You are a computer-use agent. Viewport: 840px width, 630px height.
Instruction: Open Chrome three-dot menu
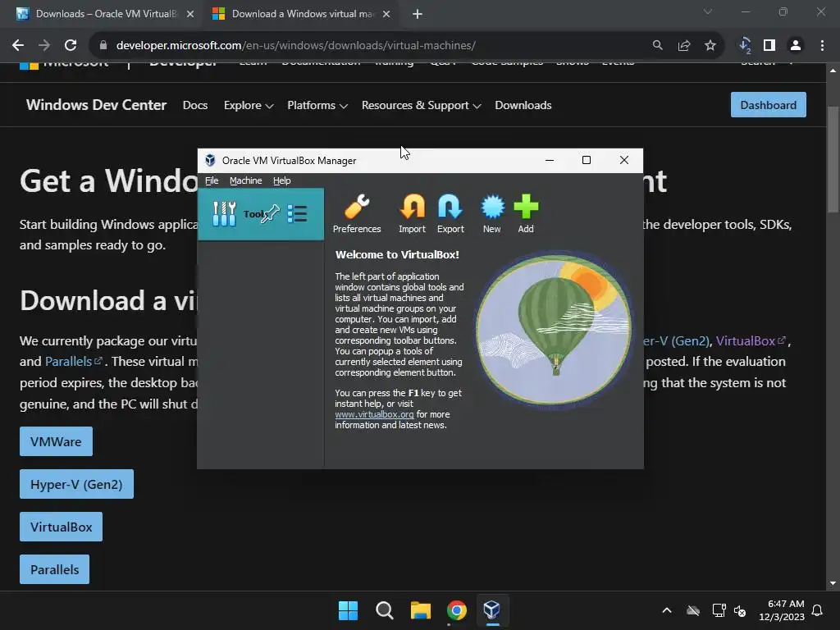point(822,46)
